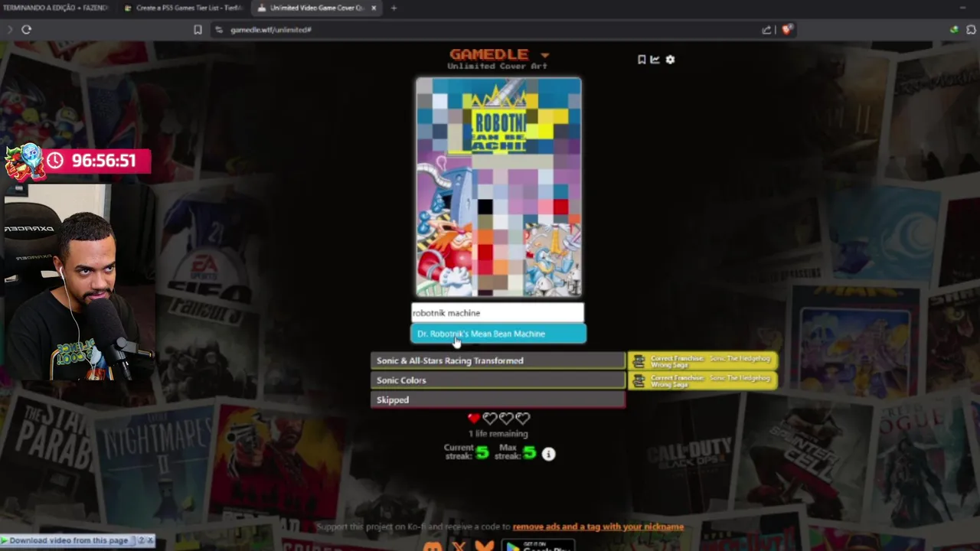Open the Brave Shields icon
Screen dimensions: 980x551
coord(787,29)
